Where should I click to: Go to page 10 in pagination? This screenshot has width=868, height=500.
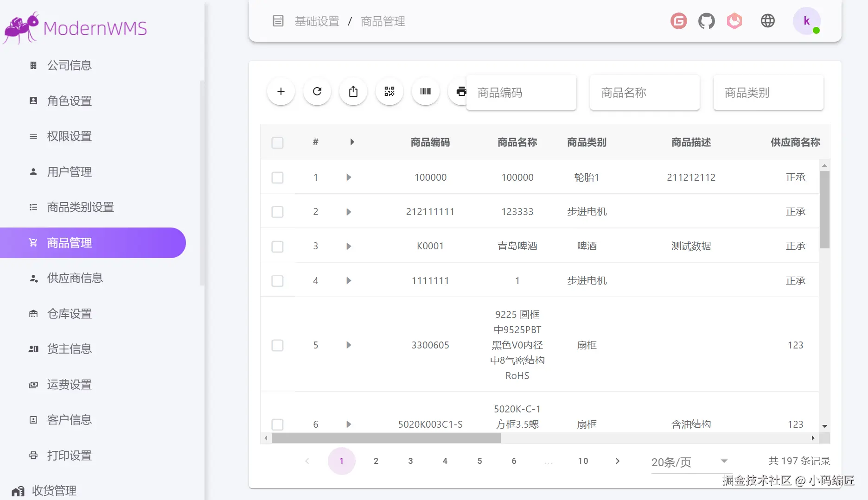583,461
